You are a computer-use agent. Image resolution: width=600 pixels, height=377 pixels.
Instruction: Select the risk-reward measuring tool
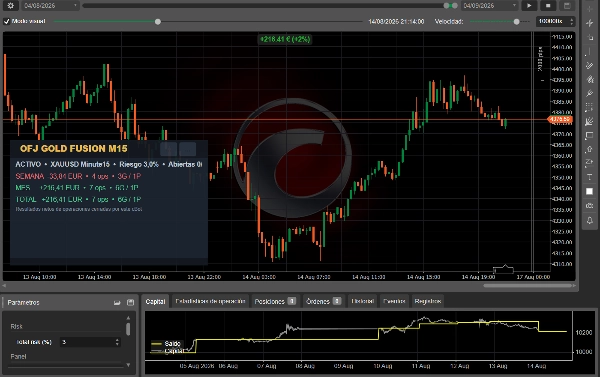(590, 163)
